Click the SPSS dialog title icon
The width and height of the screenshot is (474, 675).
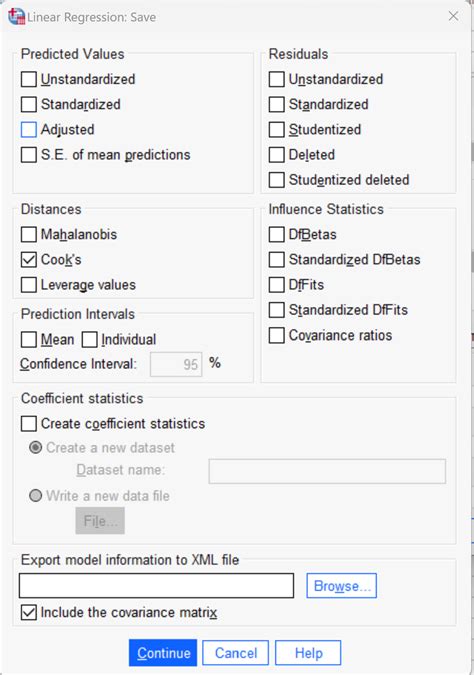click(x=17, y=17)
